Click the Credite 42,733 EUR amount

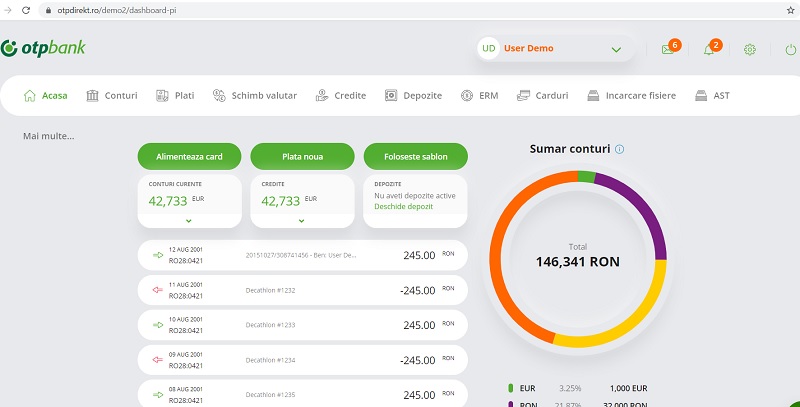pos(289,200)
